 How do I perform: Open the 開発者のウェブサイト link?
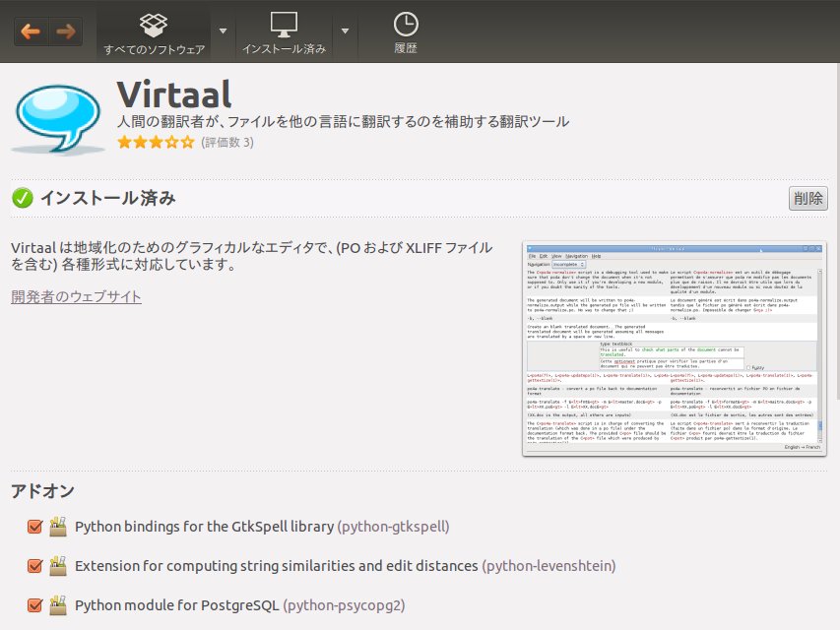click(x=76, y=296)
